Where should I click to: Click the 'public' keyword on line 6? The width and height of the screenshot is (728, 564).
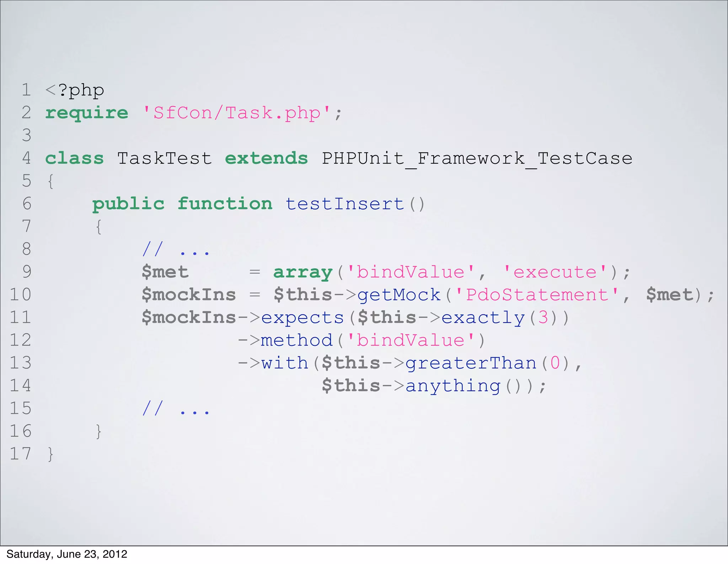(128, 204)
